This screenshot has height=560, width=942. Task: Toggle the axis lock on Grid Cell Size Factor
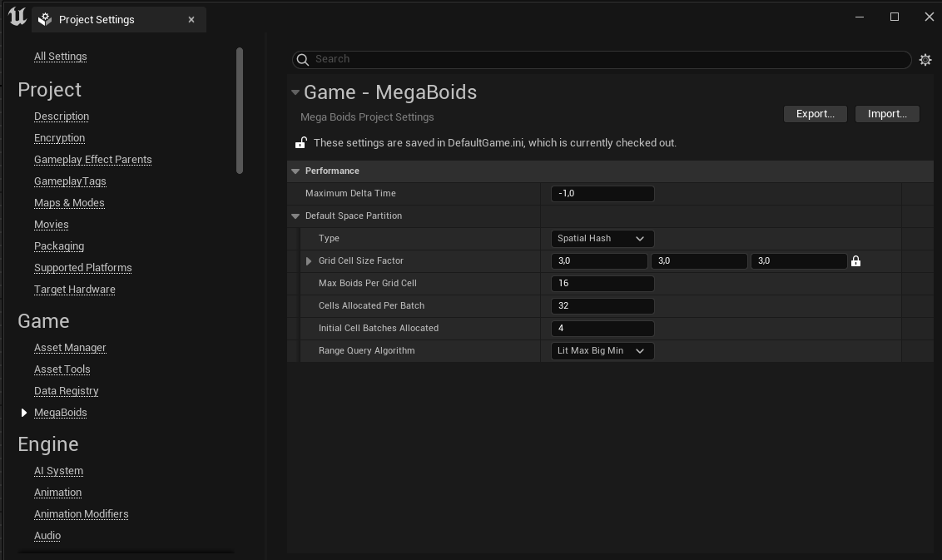click(856, 260)
